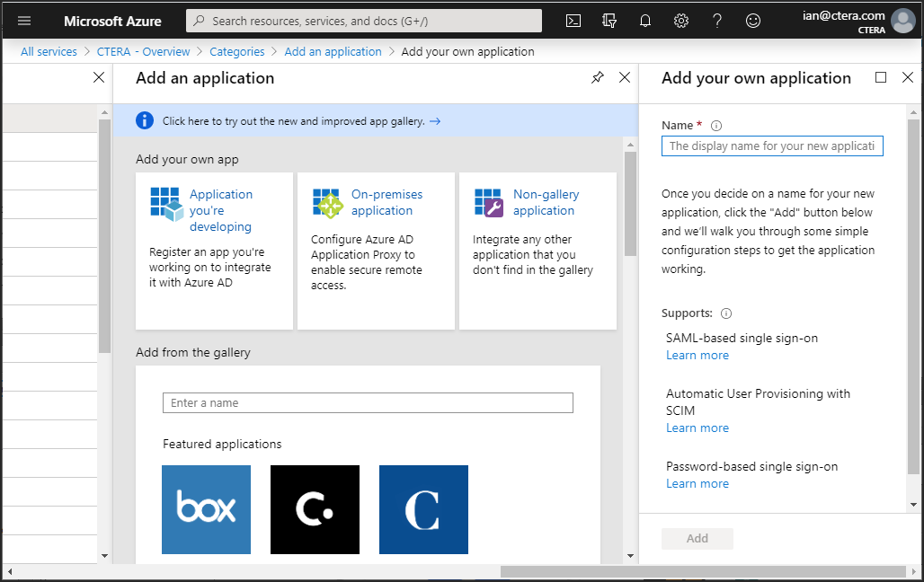
Task: Click the blue info icon in the gallery banner
Action: tap(145, 120)
